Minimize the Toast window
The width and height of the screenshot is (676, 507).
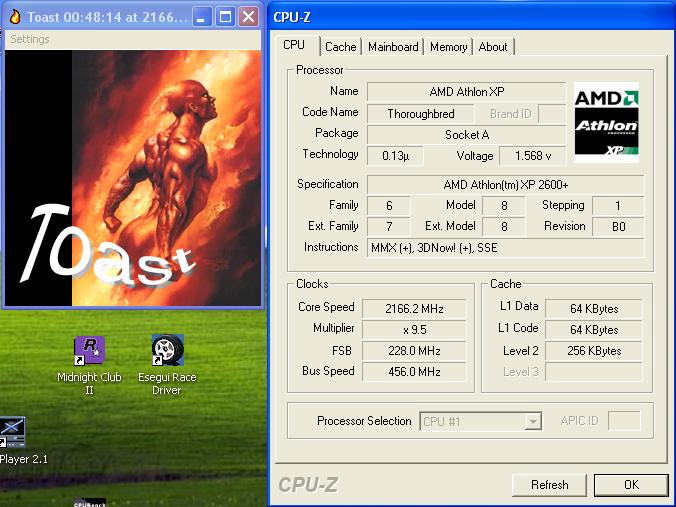[x=202, y=17]
